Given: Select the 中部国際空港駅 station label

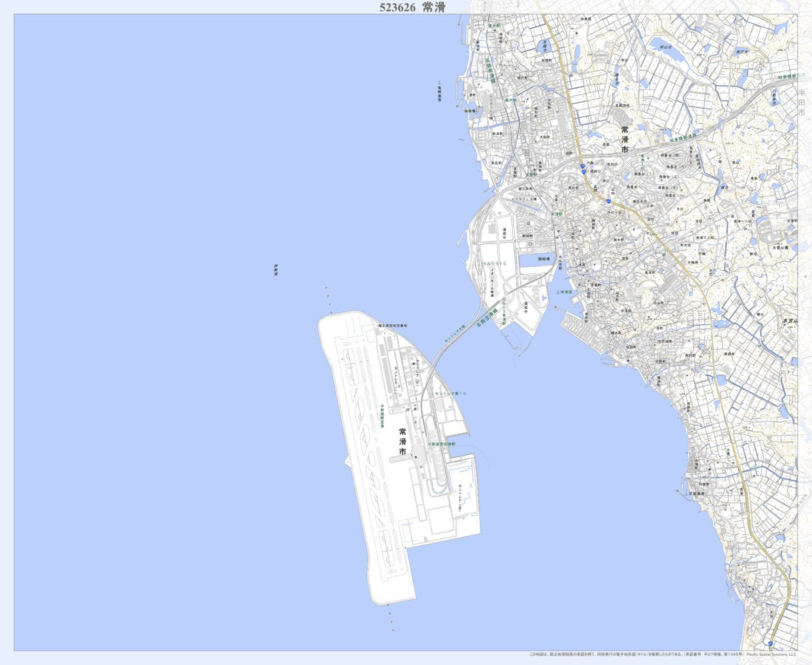Looking at the screenshot, I should click(441, 444).
